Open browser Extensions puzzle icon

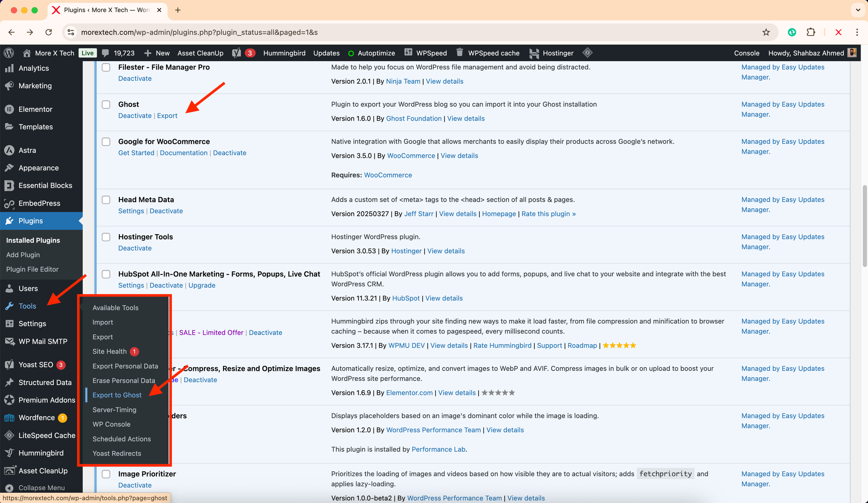click(811, 32)
